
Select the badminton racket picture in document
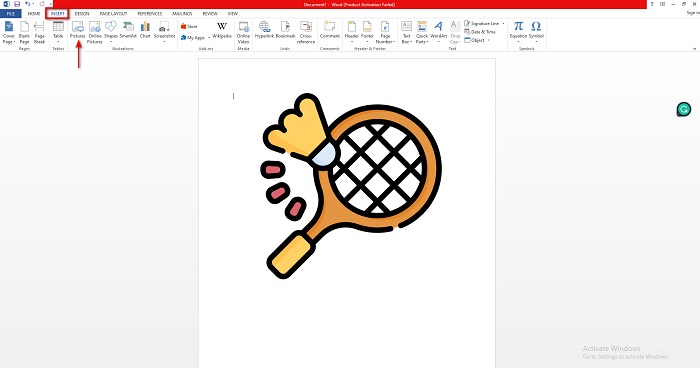click(352, 186)
